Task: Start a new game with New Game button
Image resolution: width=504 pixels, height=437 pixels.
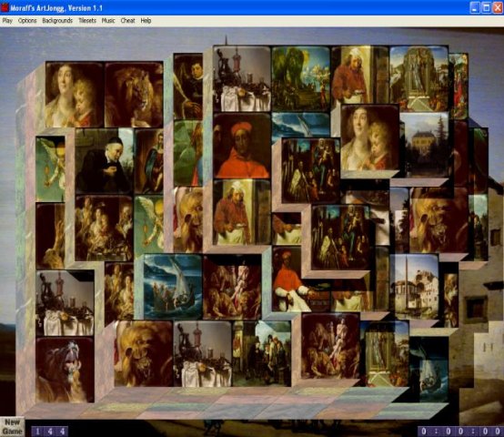Action: coord(12,427)
